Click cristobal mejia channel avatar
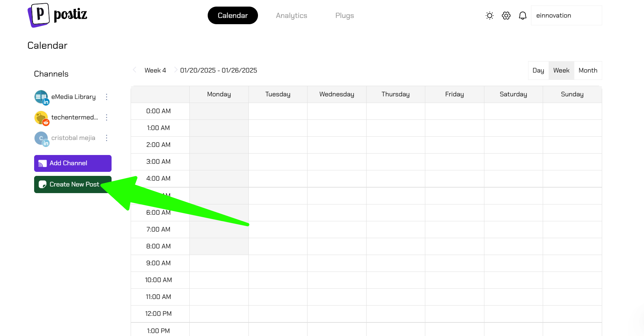Image resolution: width=644 pixels, height=336 pixels. (x=41, y=139)
